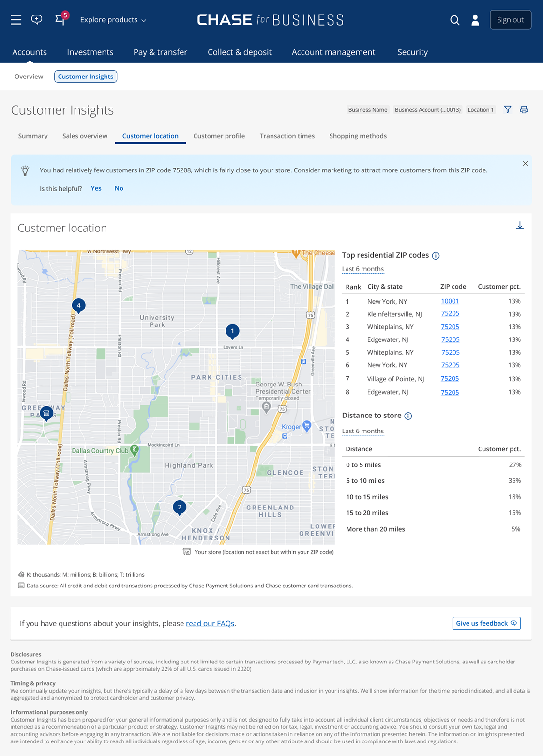The height and width of the screenshot is (756, 543).
Task: Click the More than 20 miles row label
Action: point(376,529)
